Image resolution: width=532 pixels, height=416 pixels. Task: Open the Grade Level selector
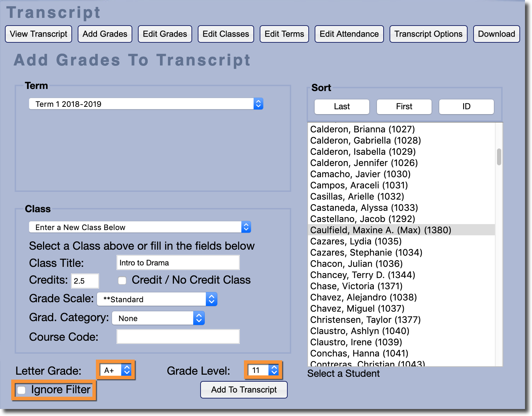coord(263,370)
